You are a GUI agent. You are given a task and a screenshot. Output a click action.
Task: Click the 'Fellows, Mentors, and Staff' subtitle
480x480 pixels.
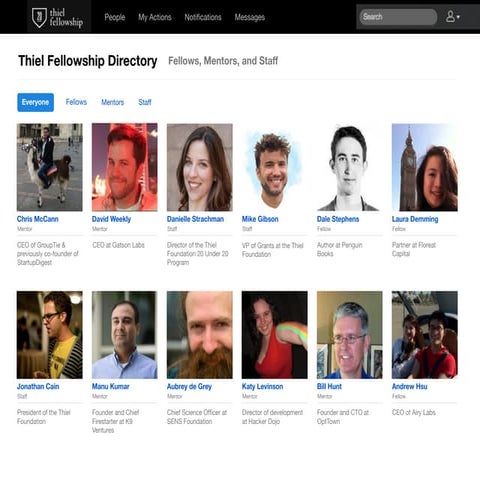coord(223,61)
